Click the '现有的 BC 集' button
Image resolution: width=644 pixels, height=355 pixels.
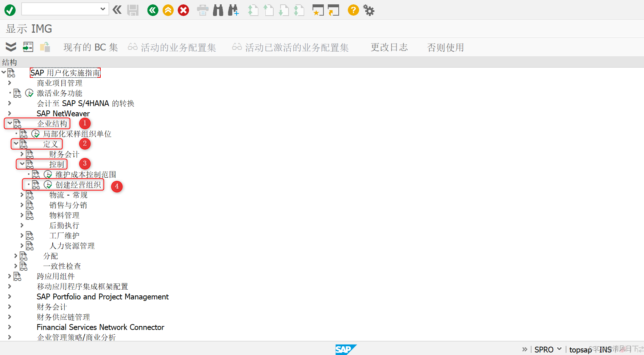(x=90, y=47)
